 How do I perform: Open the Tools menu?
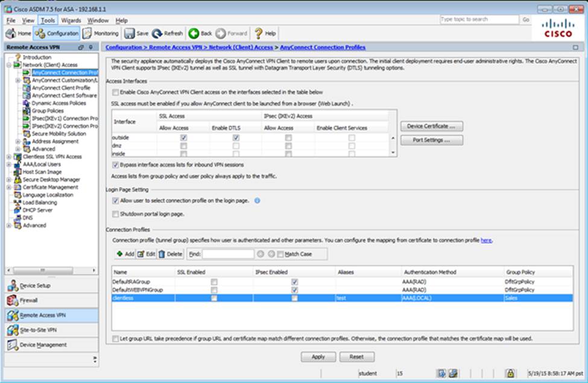(x=48, y=21)
